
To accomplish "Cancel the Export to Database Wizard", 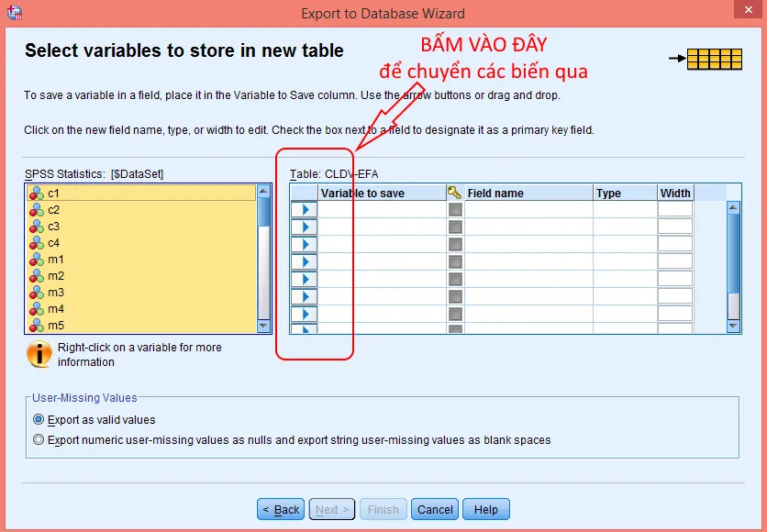I will point(434,509).
